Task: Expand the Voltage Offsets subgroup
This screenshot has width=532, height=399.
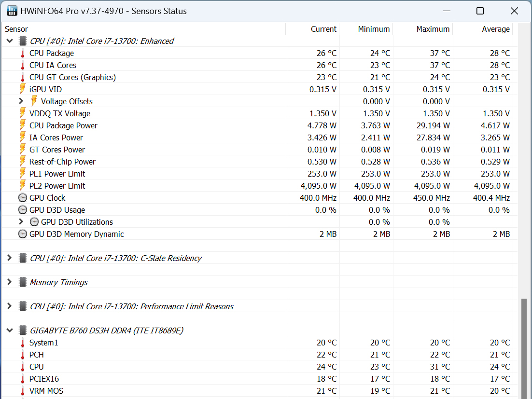Action: 21,101
